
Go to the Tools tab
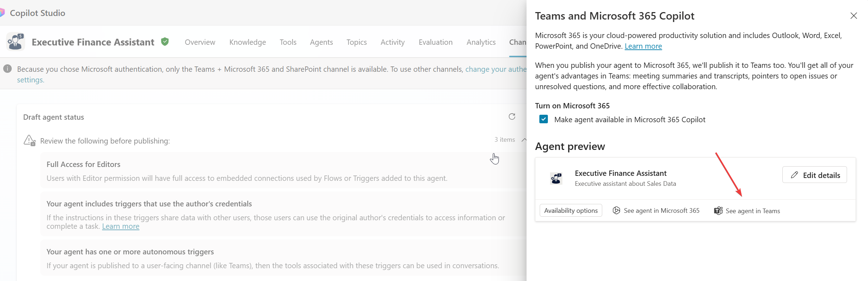coord(288,42)
